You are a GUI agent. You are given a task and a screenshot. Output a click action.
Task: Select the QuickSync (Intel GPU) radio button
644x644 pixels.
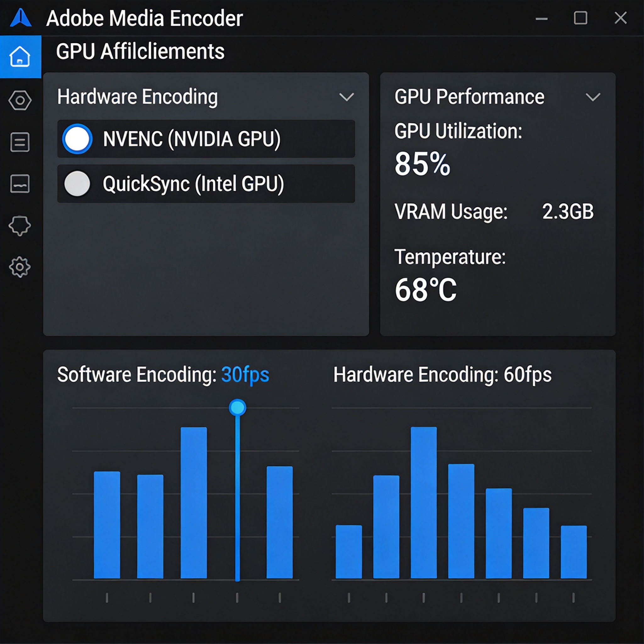click(x=77, y=184)
